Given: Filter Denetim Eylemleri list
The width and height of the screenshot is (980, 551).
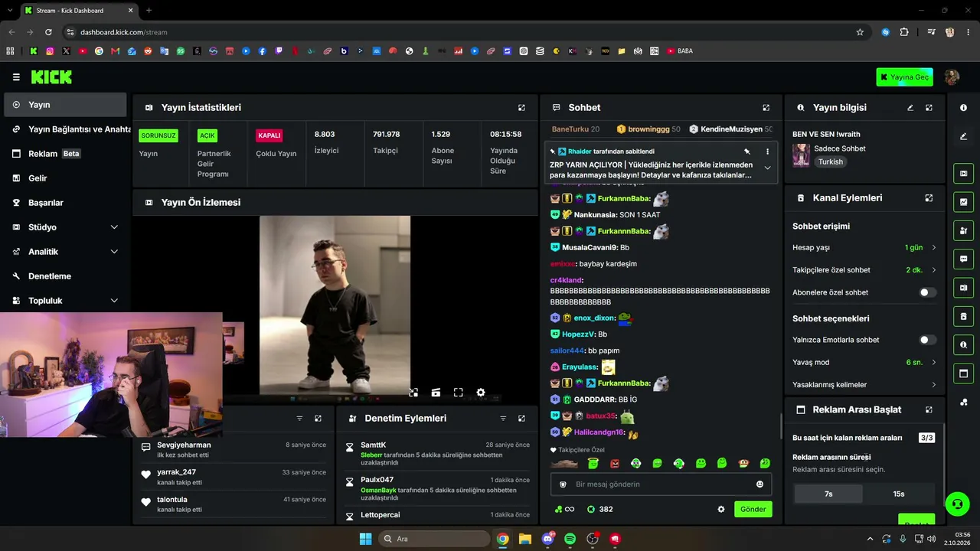Looking at the screenshot, I should pos(503,419).
